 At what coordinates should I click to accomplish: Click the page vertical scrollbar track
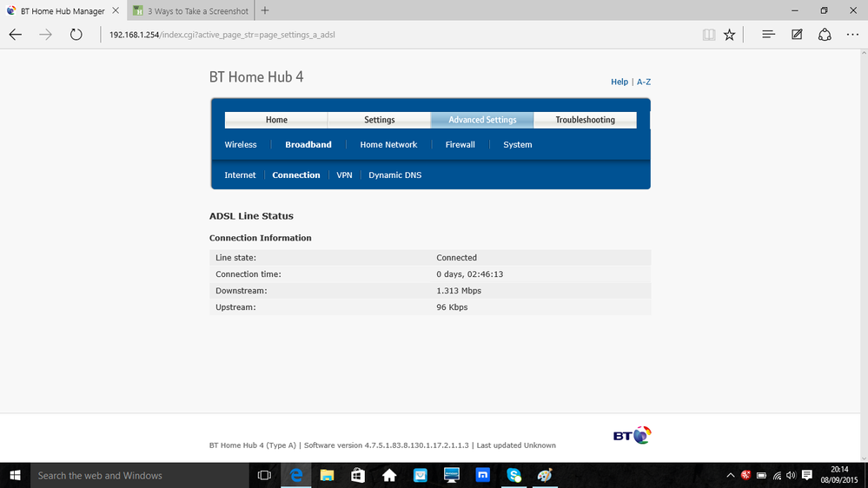[864, 254]
